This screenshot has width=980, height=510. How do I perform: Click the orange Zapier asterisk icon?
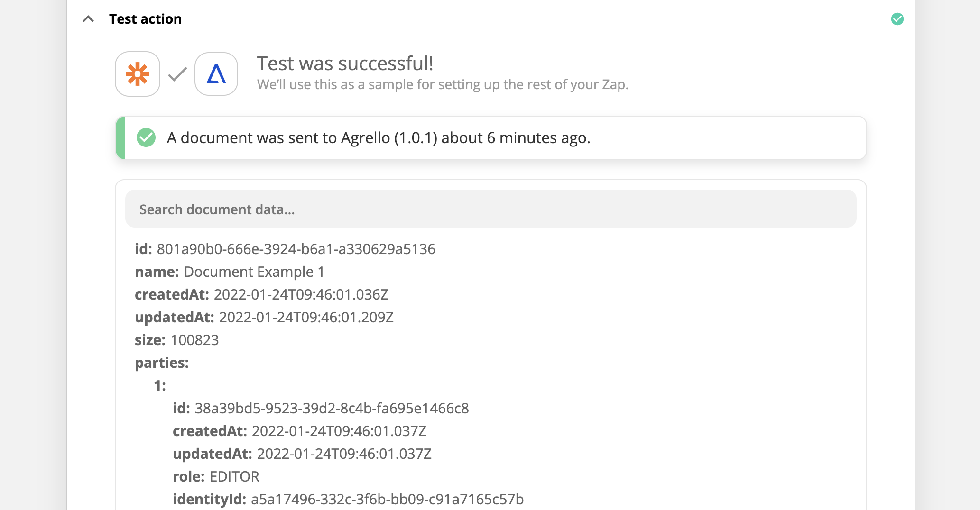138,74
